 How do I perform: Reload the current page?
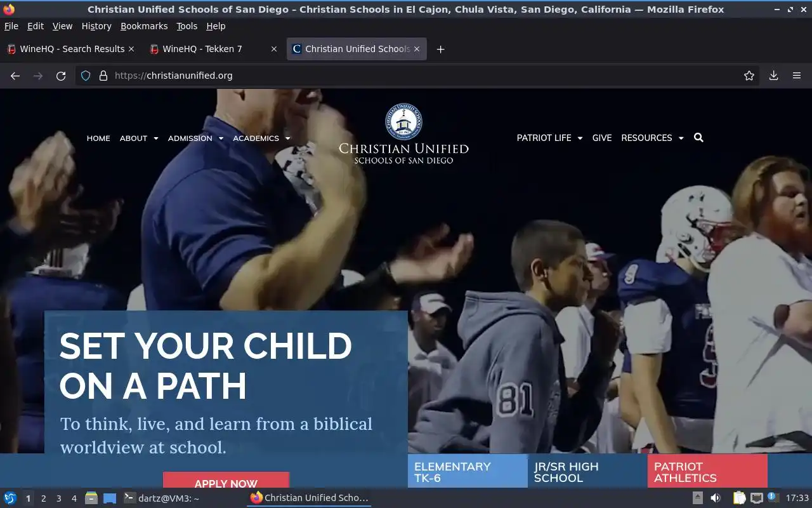click(61, 76)
